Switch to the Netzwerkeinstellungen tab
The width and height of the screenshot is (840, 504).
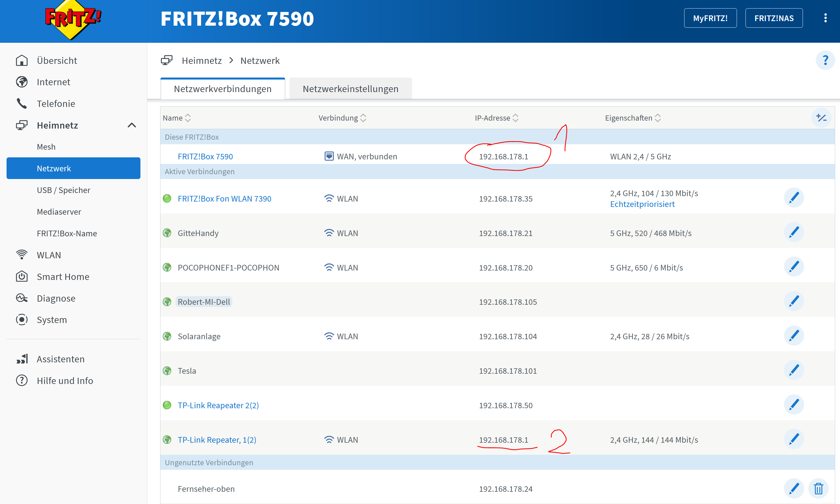(350, 89)
